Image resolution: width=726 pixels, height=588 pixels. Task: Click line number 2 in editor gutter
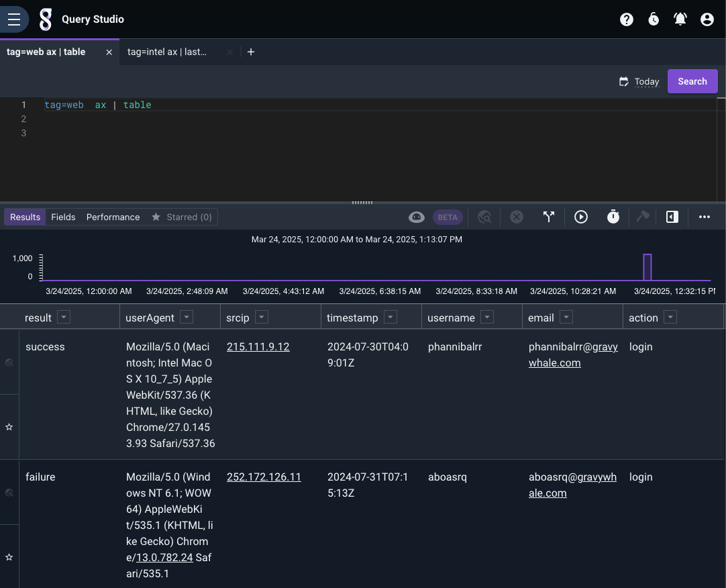tap(23, 119)
